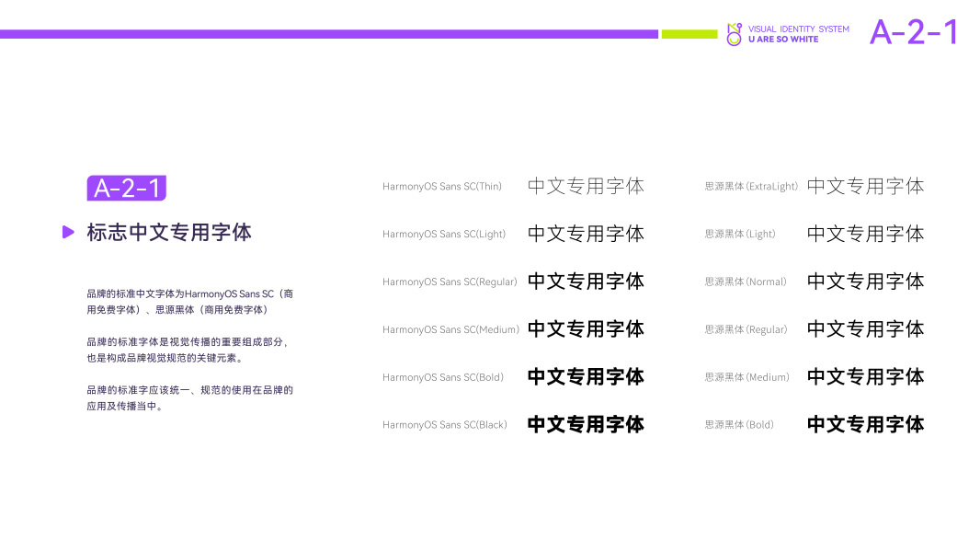Click the brand logo icon in header
The height and width of the screenshot is (552, 980).
735,34
